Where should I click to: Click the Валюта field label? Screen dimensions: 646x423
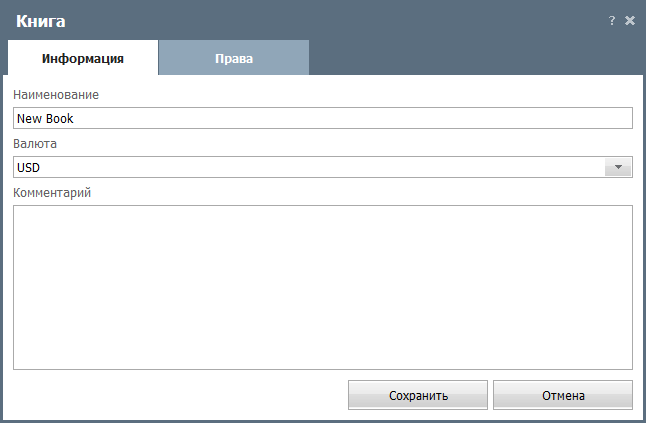35,144
